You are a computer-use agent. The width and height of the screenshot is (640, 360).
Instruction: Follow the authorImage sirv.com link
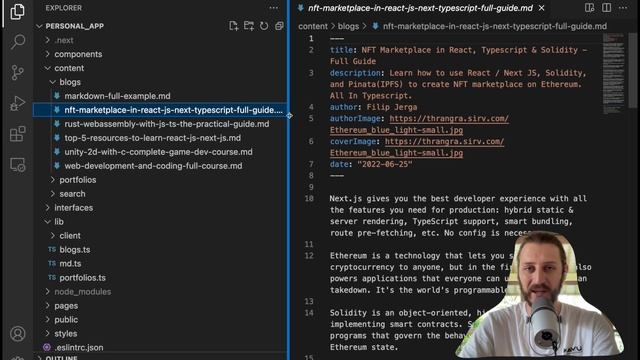(449, 118)
